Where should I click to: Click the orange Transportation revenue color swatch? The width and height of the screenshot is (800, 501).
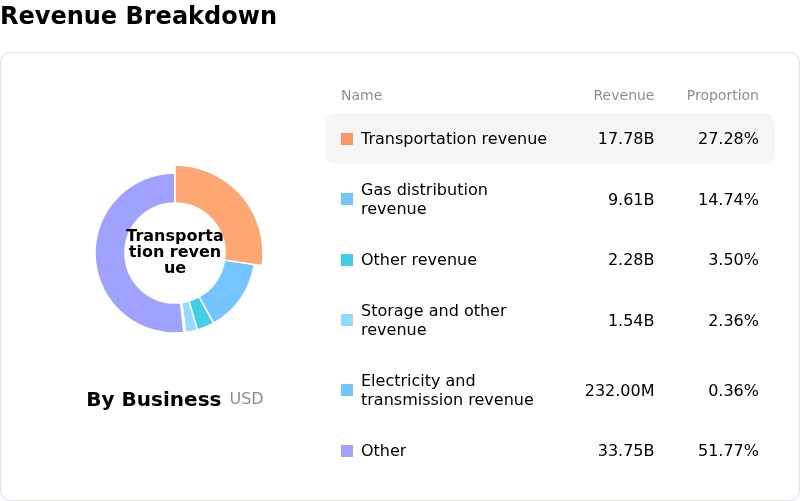pyautogui.click(x=347, y=139)
